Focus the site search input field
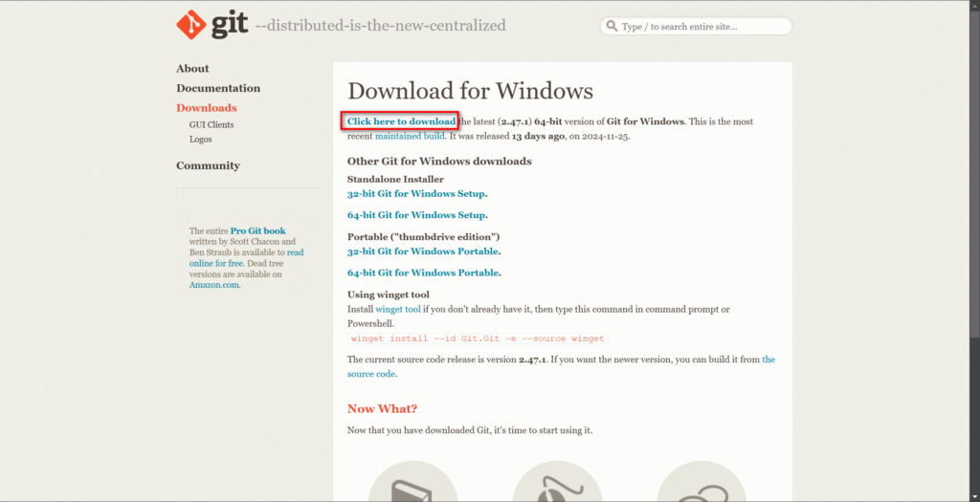The image size is (980, 502). coord(696,26)
